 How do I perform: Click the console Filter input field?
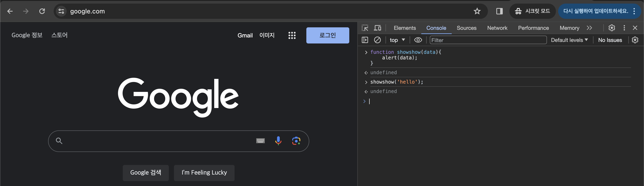click(x=488, y=40)
